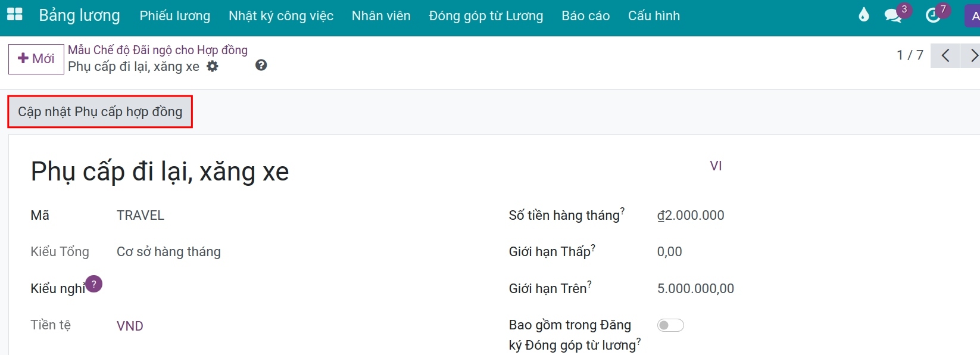Screen dimensions: 980x355
Task: Click the Tiền tệ label
Action: (51, 325)
